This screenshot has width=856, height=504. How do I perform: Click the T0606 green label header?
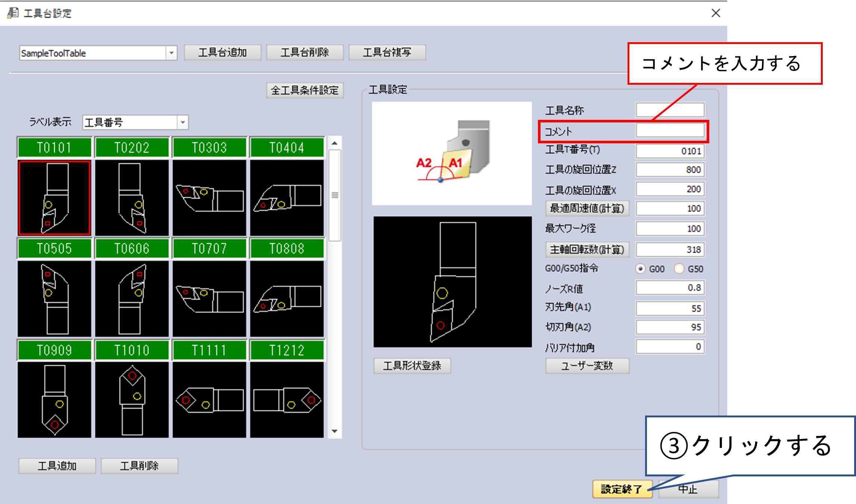tap(132, 248)
